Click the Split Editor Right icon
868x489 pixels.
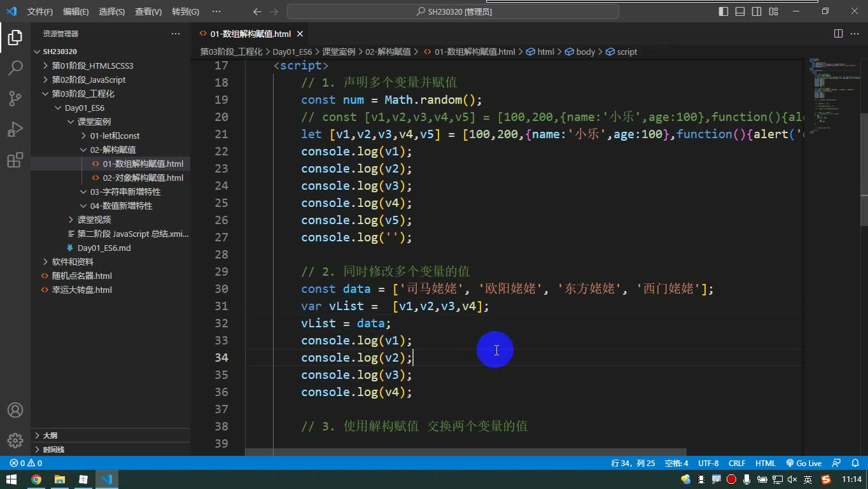point(838,34)
